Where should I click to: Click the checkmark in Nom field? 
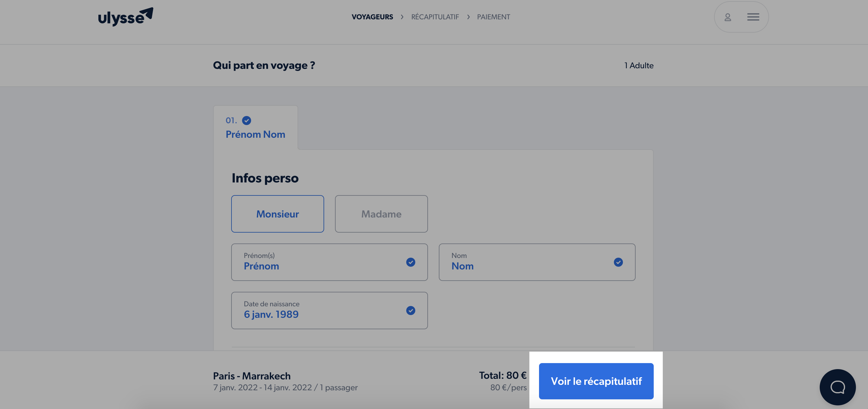pos(618,262)
